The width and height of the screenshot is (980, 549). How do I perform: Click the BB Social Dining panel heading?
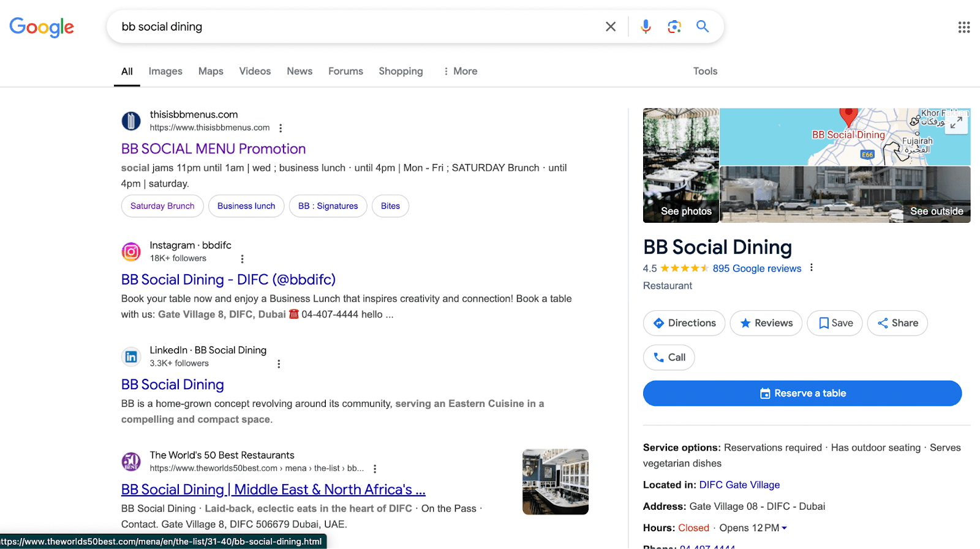click(717, 247)
